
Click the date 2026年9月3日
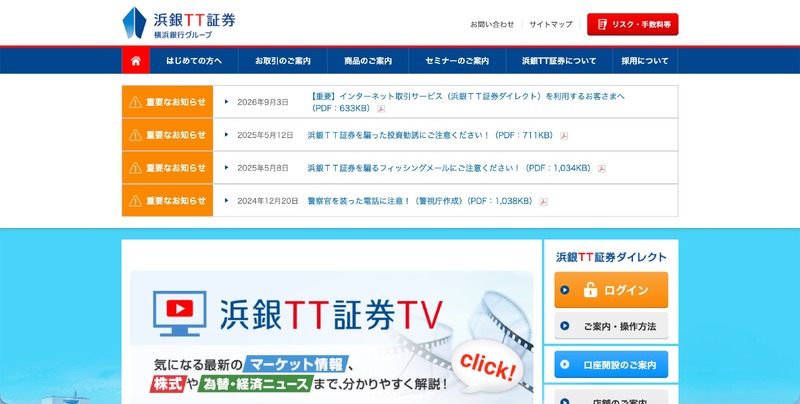pyautogui.click(x=263, y=102)
